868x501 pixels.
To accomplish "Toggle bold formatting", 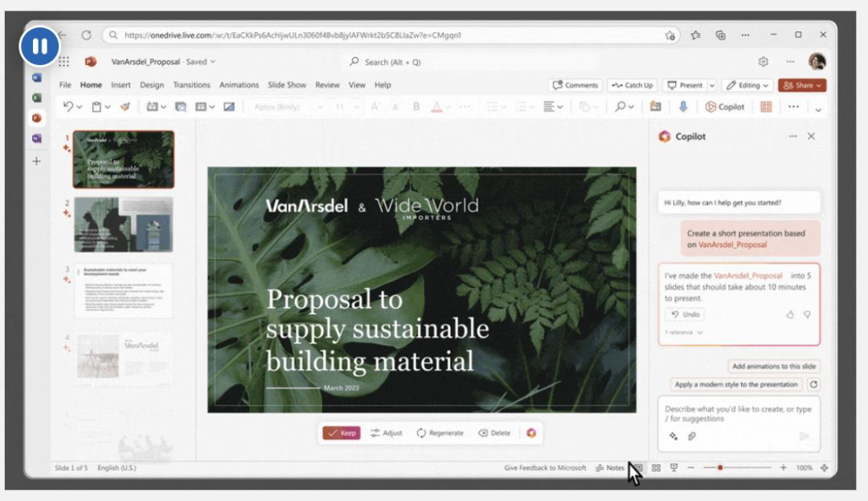I will [x=416, y=107].
